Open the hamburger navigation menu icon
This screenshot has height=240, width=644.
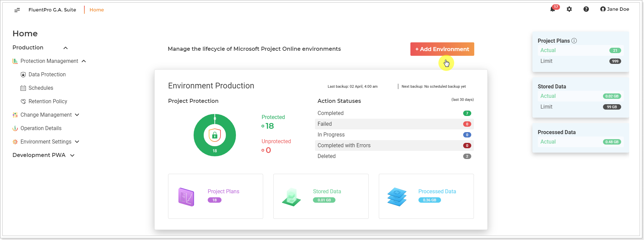click(17, 10)
